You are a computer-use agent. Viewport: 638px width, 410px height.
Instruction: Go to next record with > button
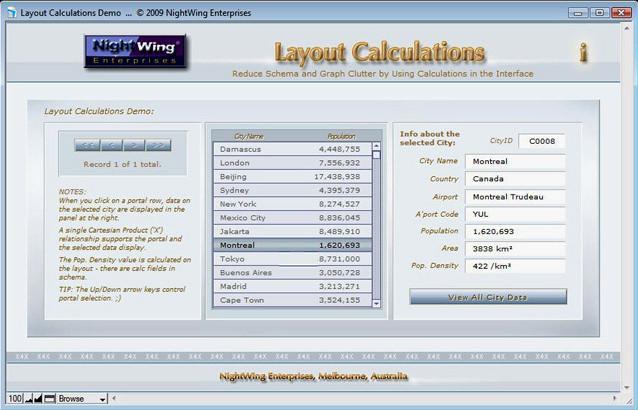pyautogui.click(x=134, y=145)
